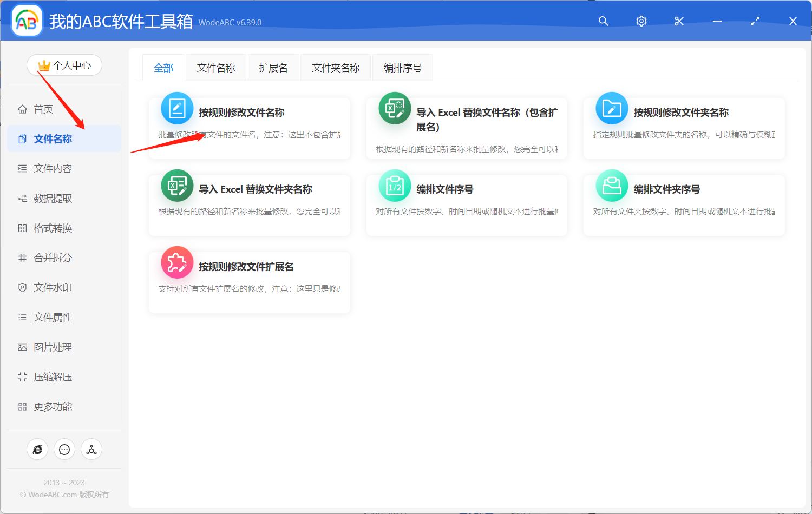Select the 按规则修改文件扩展名 puzzle icon
Viewport: 812px width, 514px height.
(x=177, y=262)
